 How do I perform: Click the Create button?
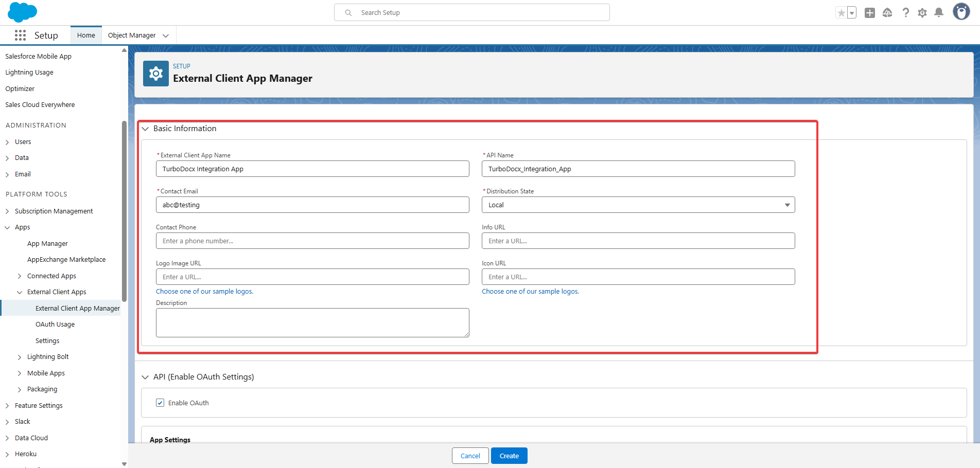[509, 456]
